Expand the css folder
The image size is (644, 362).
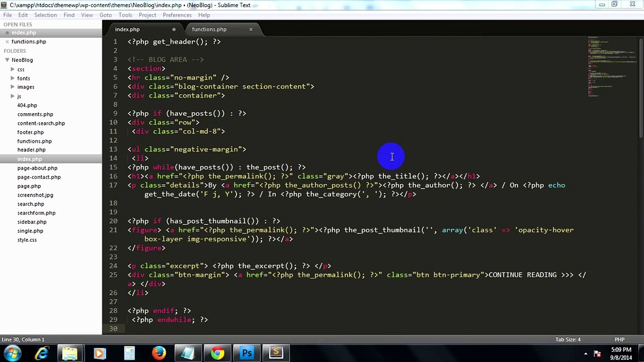click(x=13, y=69)
